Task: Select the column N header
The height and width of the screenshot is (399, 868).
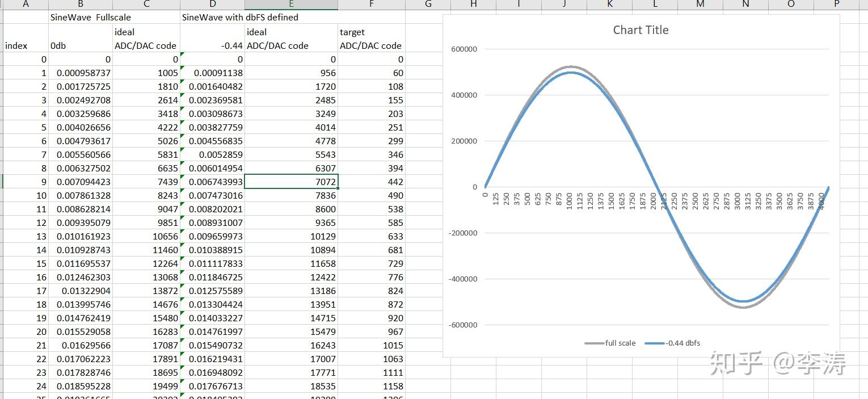Action: [745, 5]
